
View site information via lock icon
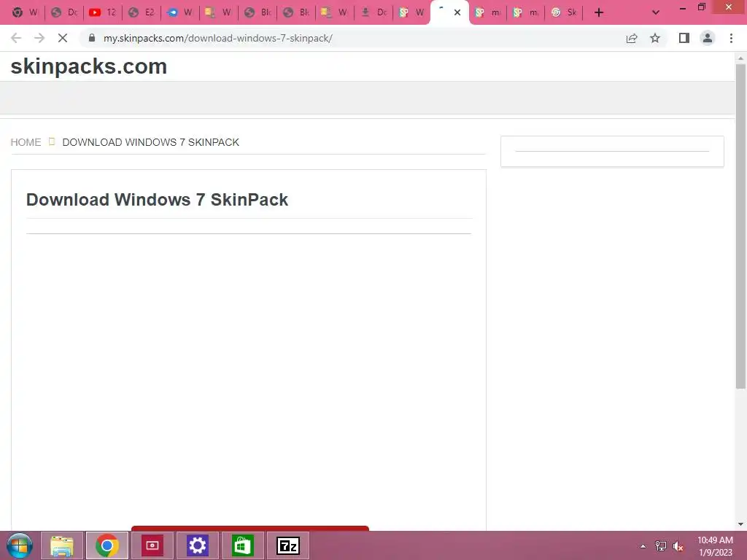(92, 38)
